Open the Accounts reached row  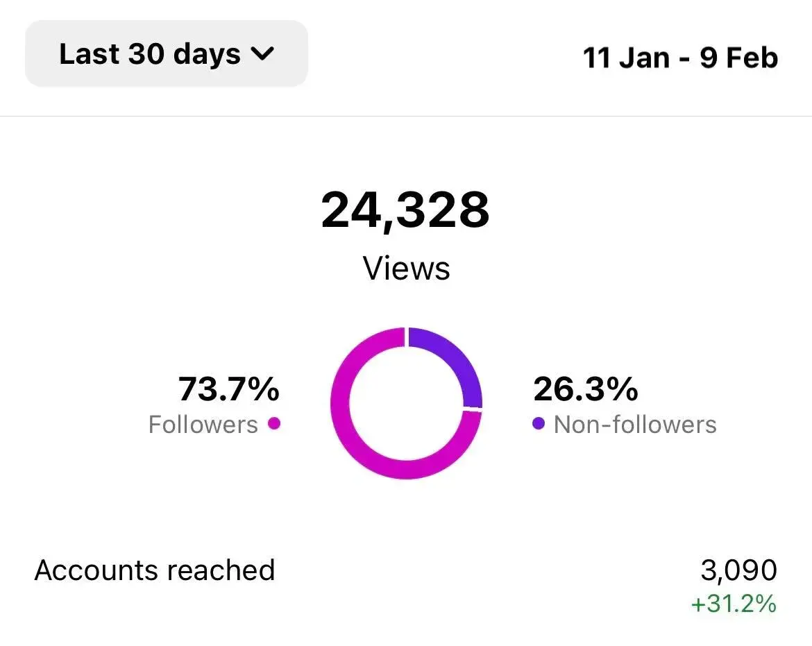pyautogui.click(x=406, y=570)
